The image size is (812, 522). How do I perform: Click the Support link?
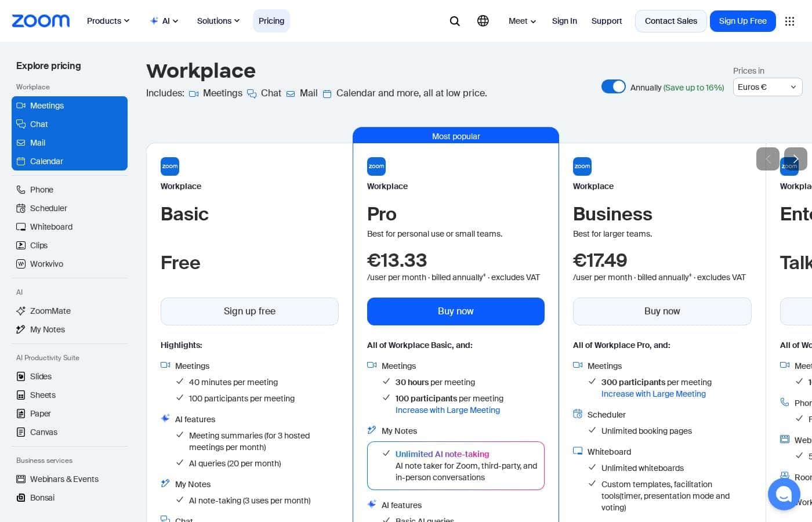(607, 21)
